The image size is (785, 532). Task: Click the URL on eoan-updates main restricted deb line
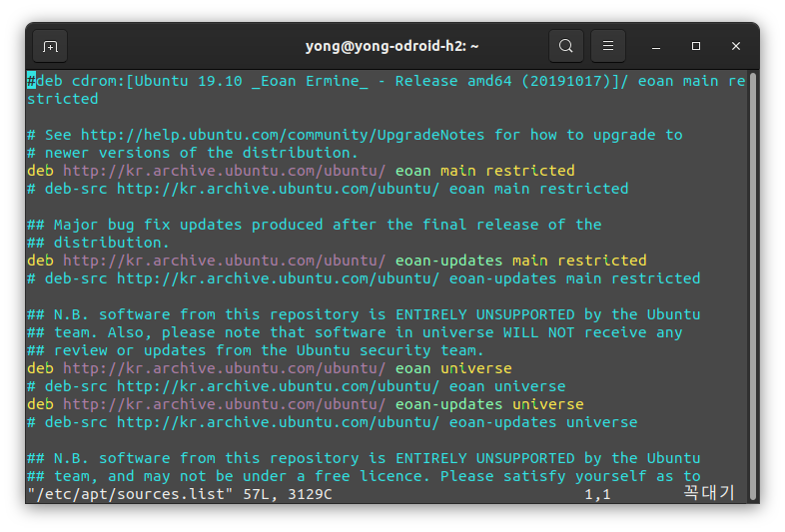click(225, 261)
